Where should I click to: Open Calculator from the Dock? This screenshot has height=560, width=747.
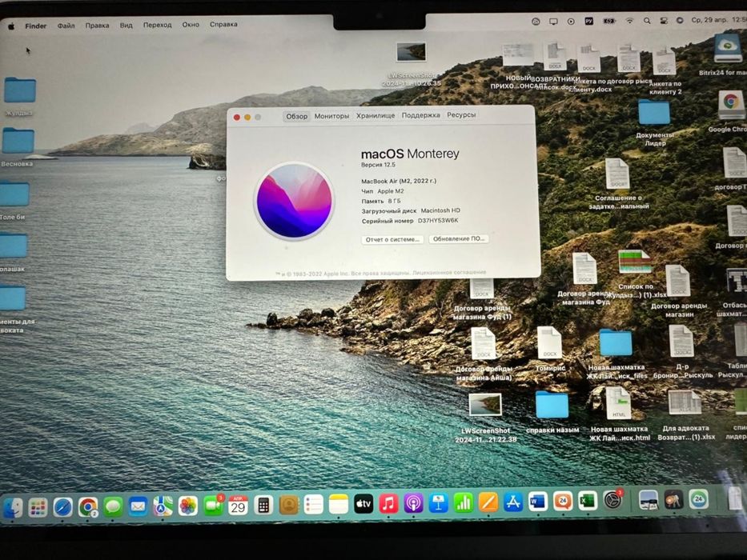tap(263, 506)
